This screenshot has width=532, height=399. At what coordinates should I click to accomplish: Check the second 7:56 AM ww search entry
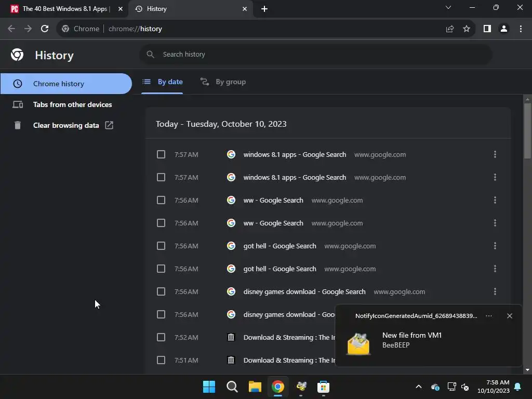coord(161,223)
